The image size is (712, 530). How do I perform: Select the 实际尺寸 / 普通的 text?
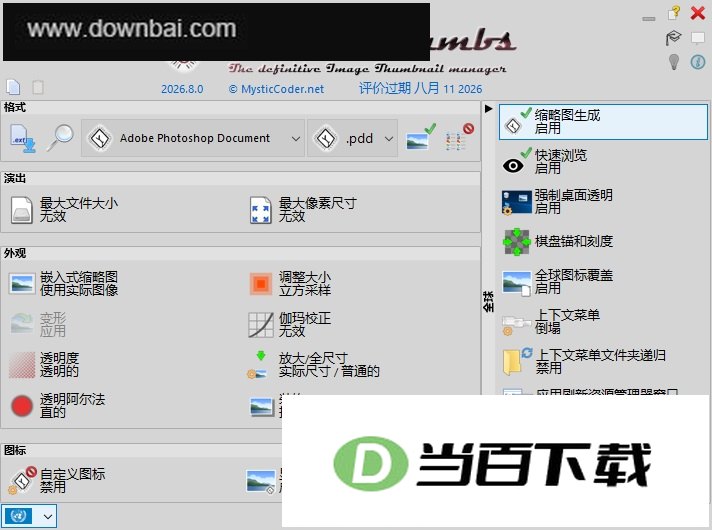click(329, 371)
